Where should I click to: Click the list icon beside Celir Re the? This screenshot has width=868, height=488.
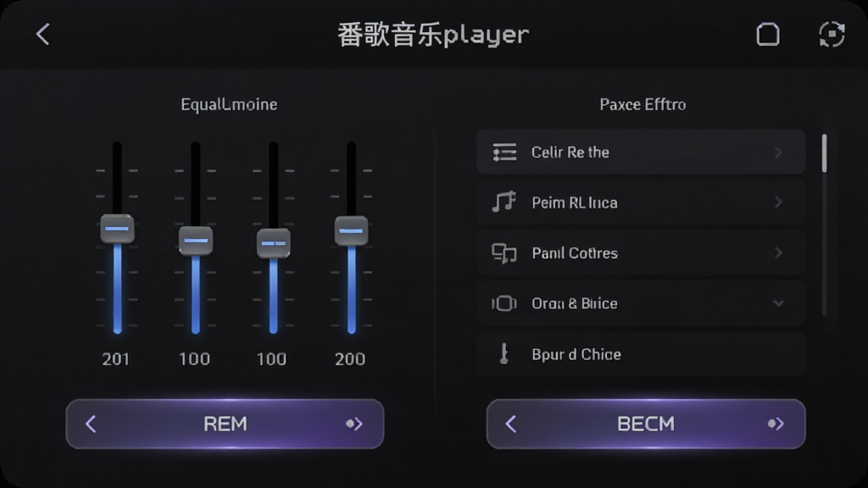pyautogui.click(x=504, y=152)
